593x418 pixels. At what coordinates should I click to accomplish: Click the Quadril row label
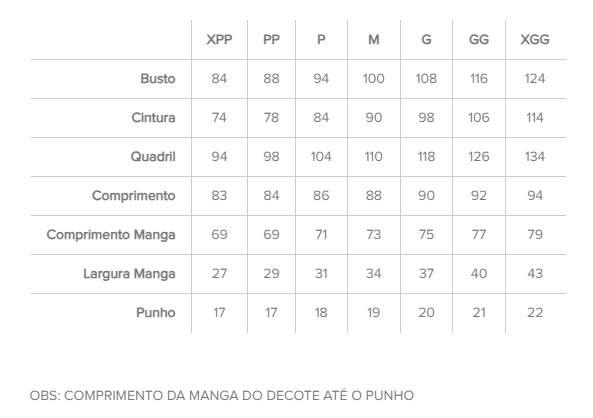click(153, 157)
